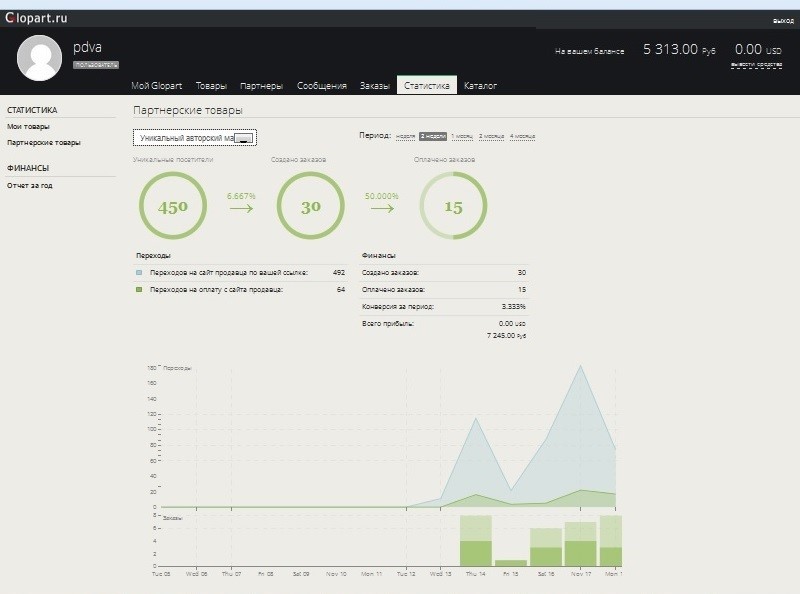The image size is (800, 594).
Task: Select the '4 месяца' period option
Action: (522, 135)
